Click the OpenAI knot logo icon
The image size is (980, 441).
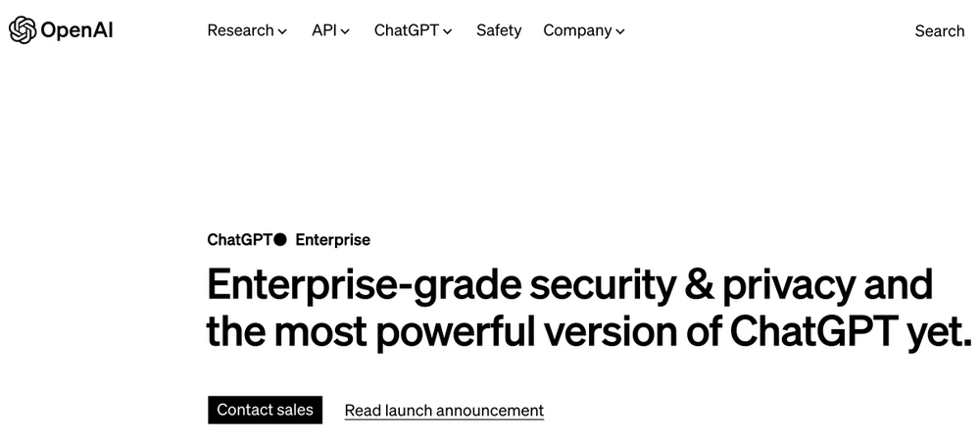click(x=22, y=30)
